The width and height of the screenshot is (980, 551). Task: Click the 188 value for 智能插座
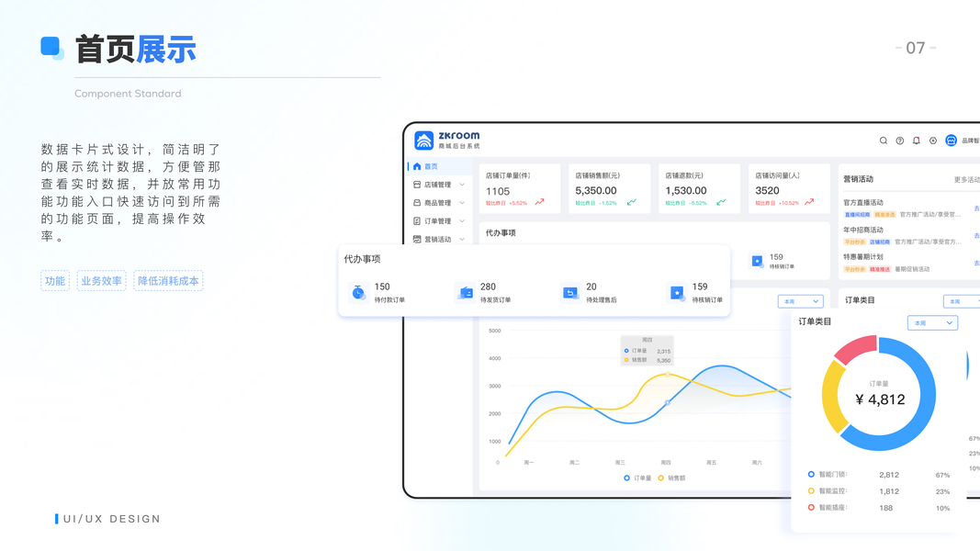pyautogui.click(x=885, y=508)
